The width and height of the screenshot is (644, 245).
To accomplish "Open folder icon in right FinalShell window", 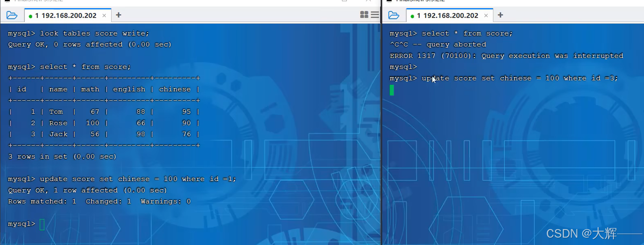I will tap(394, 15).
